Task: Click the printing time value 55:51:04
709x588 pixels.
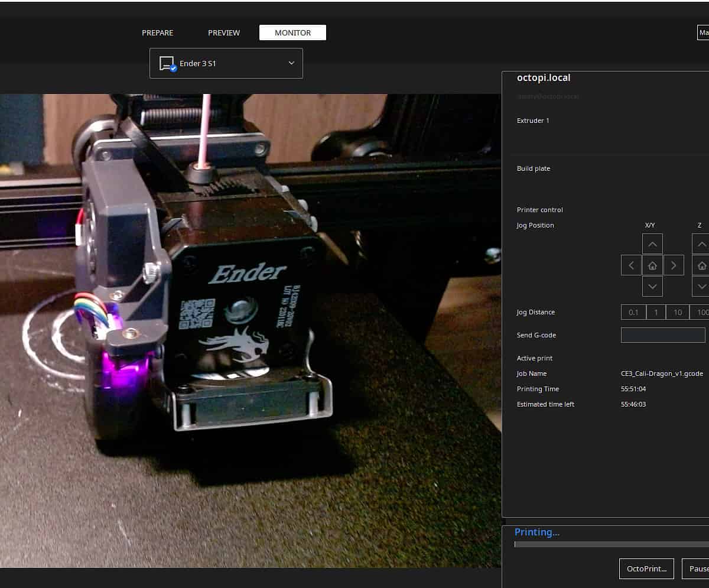Action: (633, 389)
